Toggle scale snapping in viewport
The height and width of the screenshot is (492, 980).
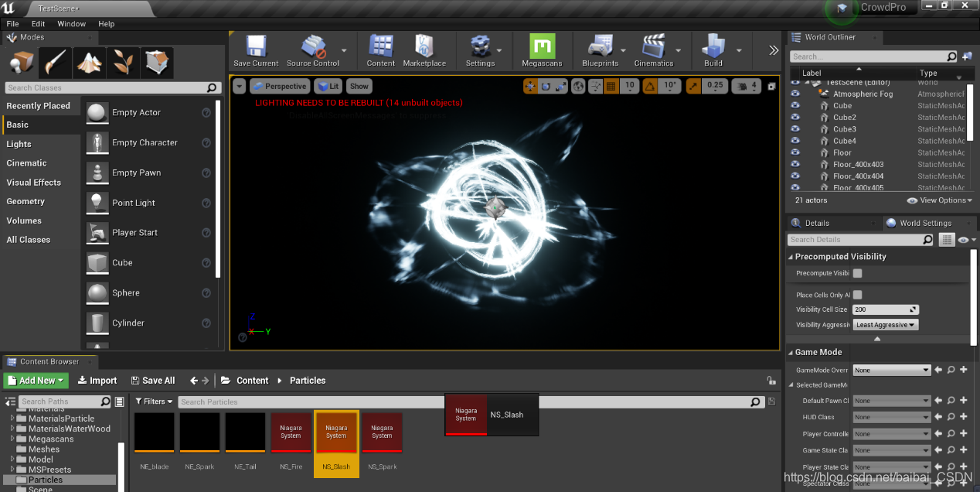coord(693,86)
